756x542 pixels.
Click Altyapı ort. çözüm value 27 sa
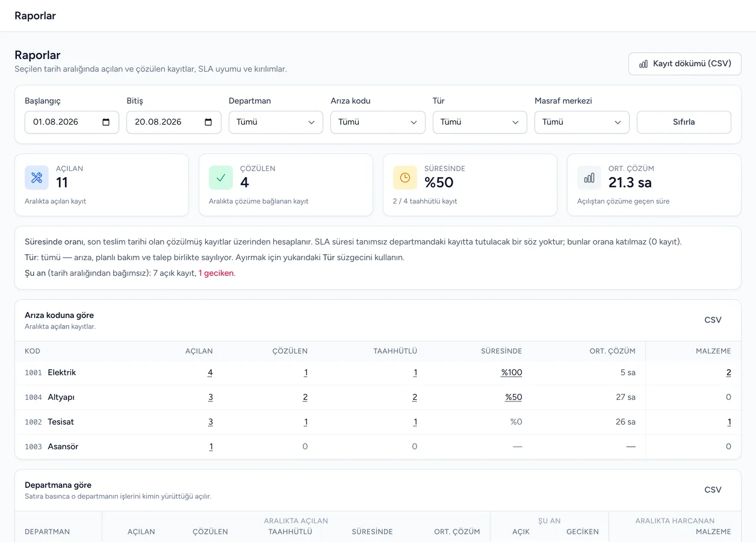click(x=625, y=397)
